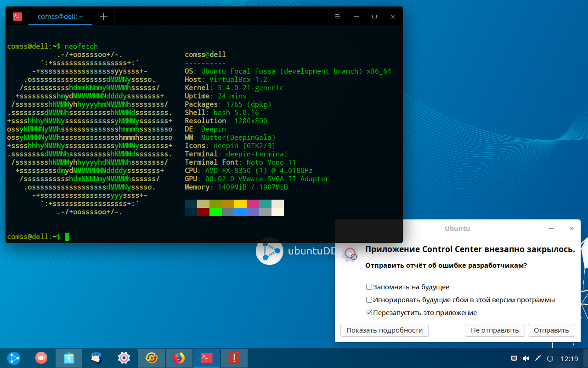This screenshot has width=588, height=368.
Task: Launch Firefox from the dock
Action: [x=179, y=358]
